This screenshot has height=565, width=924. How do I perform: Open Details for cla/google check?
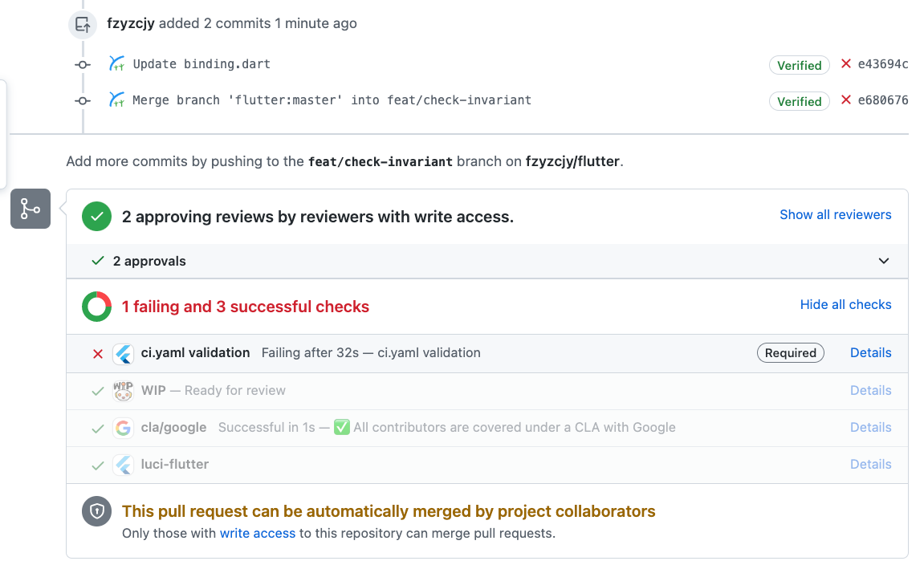click(x=870, y=428)
